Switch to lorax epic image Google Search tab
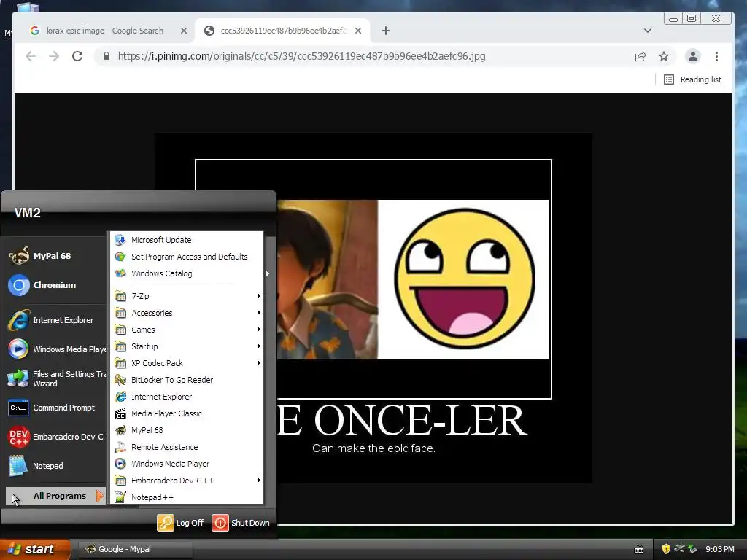The height and width of the screenshot is (560, 747). (105, 31)
